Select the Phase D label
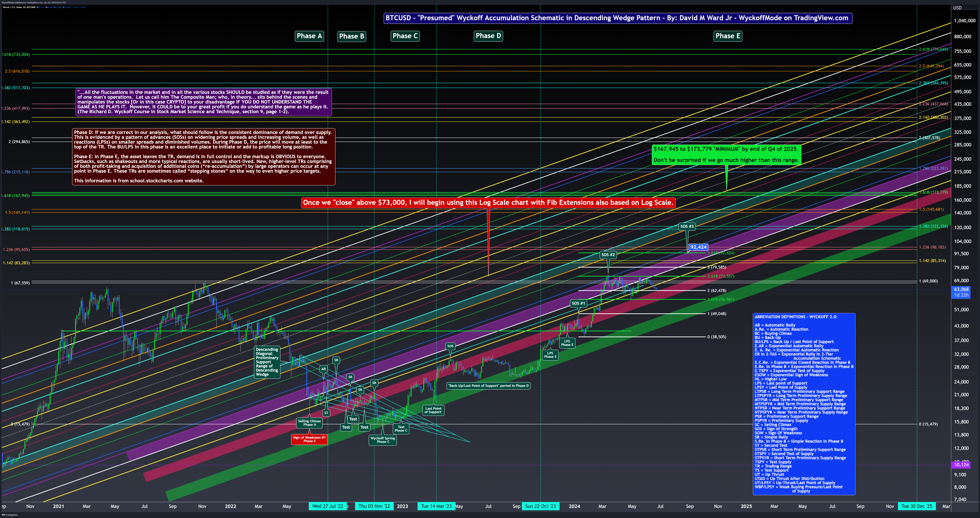Screen dimensions: 980x518 point(489,36)
